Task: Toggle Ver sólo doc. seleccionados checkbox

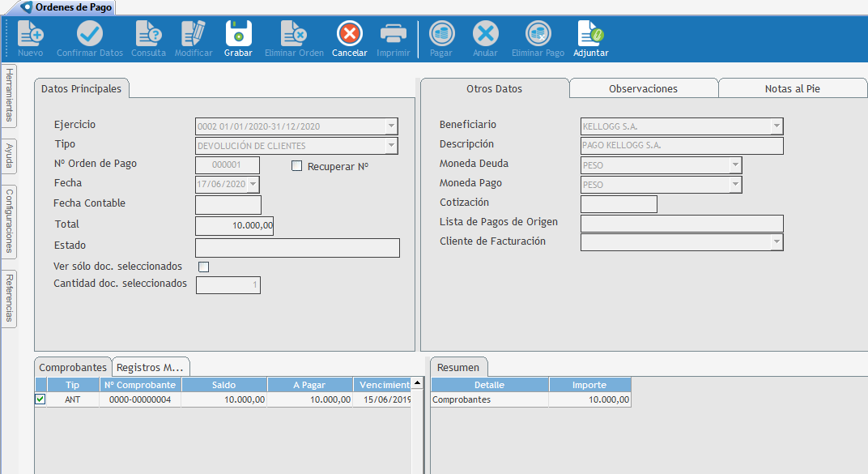Action: (203, 267)
